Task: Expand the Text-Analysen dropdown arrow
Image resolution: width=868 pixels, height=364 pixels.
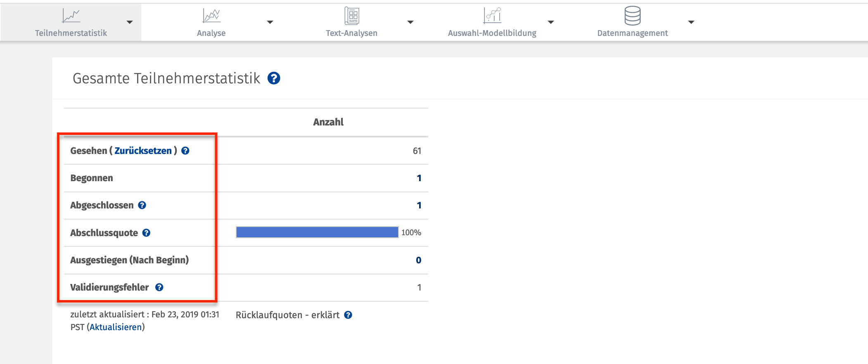Action: [x=410, y=22]
